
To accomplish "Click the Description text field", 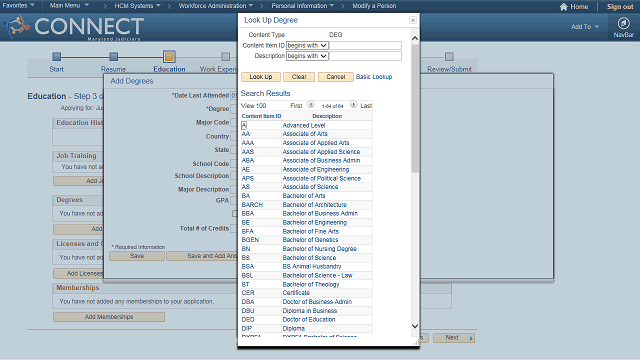I will click(365, 56).
